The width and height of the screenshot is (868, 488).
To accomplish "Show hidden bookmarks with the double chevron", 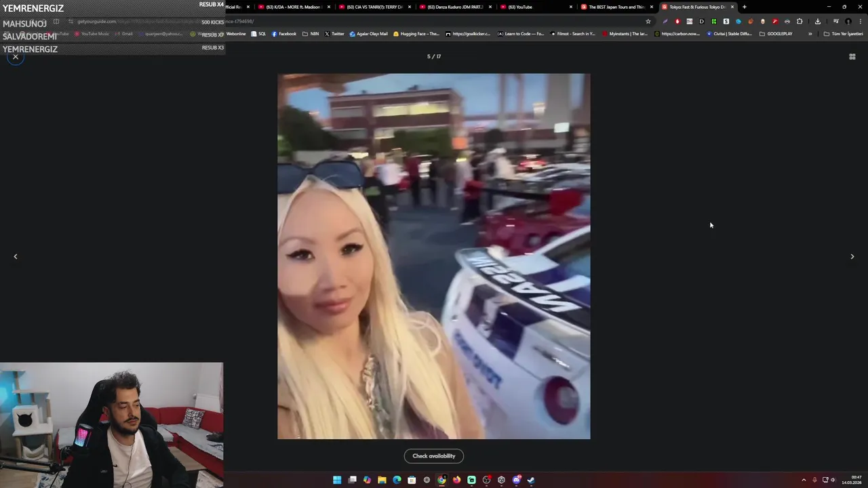I will 810,34.
